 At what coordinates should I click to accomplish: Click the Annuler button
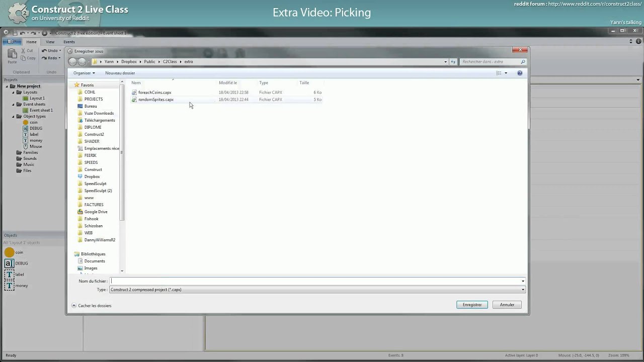pos(507,305)
